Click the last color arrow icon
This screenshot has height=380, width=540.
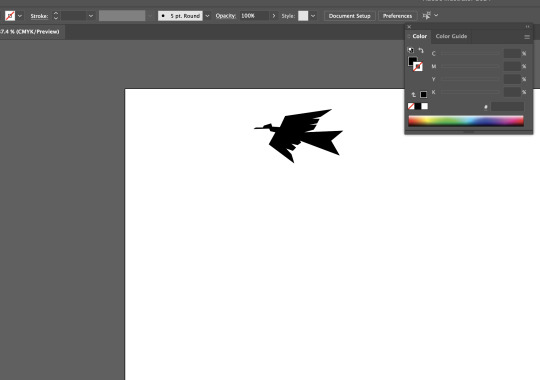pos(414,94)
